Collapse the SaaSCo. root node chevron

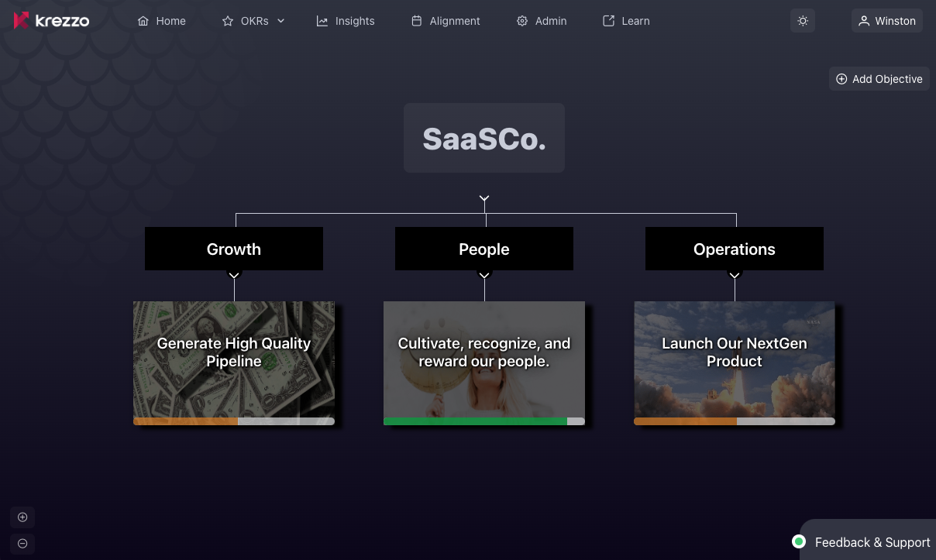484,199
